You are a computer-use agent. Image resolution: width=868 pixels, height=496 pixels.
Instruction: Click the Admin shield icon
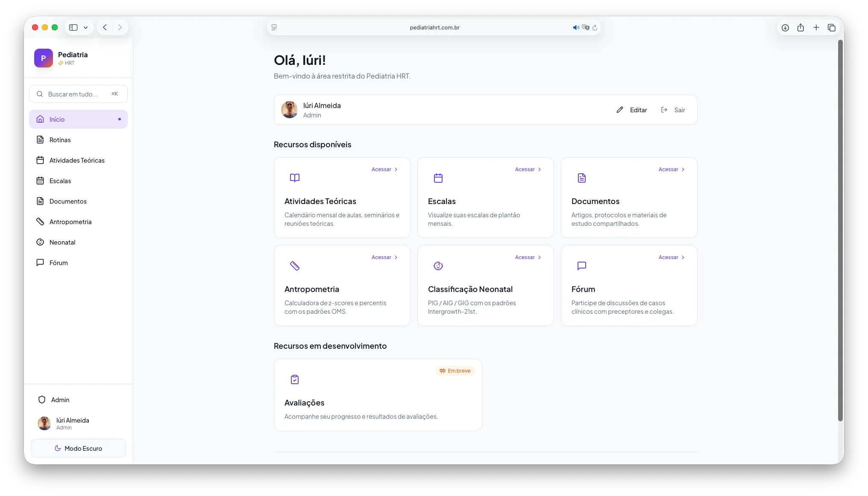pos(42,400)
